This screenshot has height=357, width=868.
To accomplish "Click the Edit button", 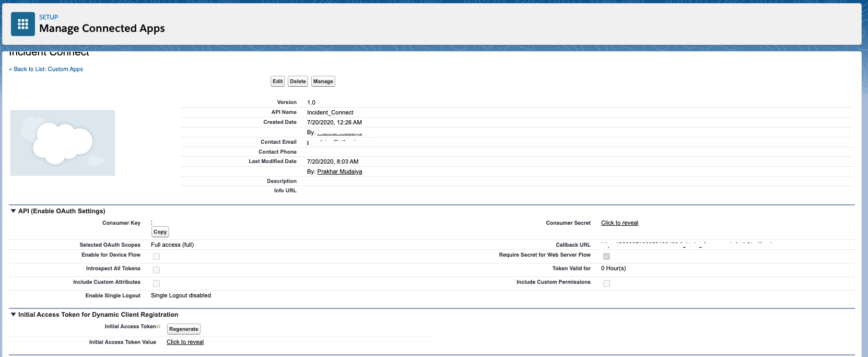I will (277, 82).
